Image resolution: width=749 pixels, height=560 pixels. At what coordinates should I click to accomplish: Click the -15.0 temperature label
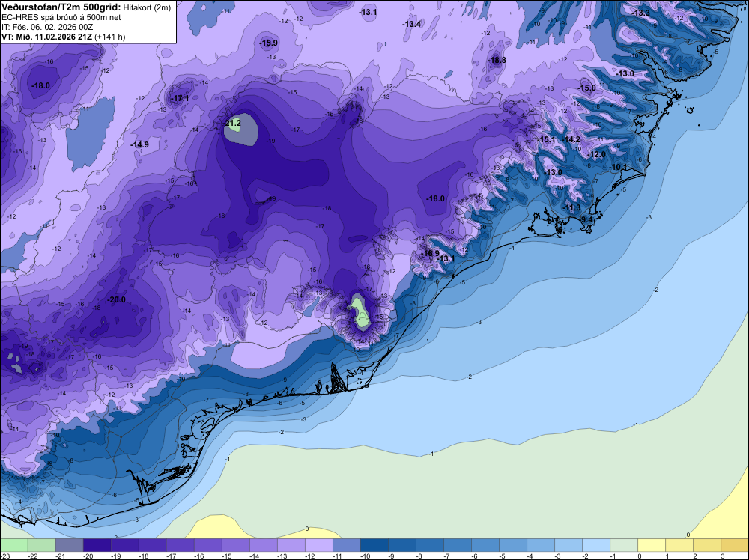click(587, 88)
